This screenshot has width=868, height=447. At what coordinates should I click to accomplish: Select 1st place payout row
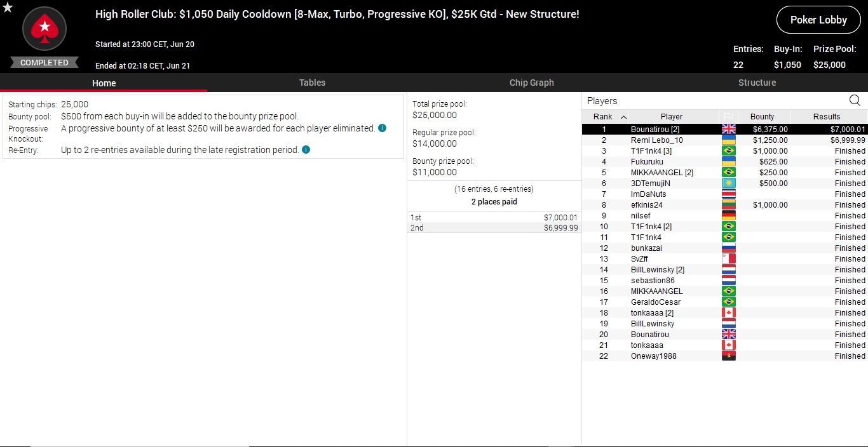coord(494,217)
